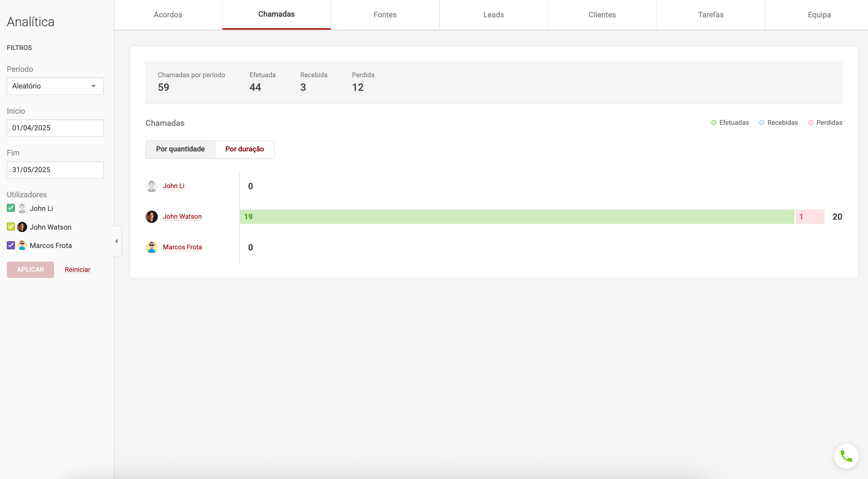Open the Leads tab
Viewport: 868px width, 479px height.
pyautogui.click(x=494, y=15)
